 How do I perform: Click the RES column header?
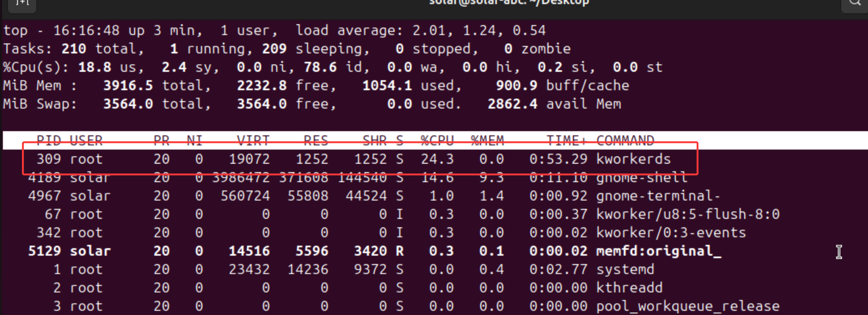pos(316,141)
